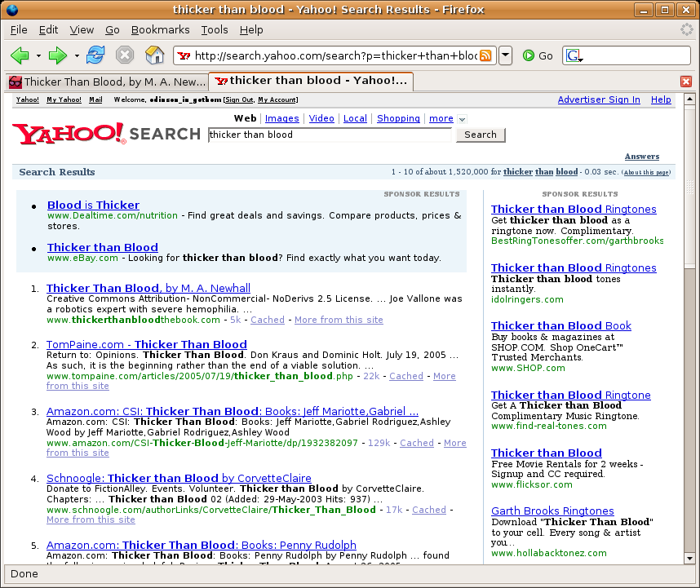Switch to Local search link
This screenshot has height=588, width=700.
coord(355,118)
